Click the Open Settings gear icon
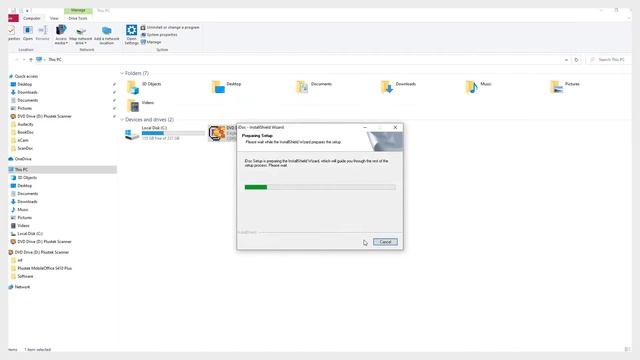The image size is (640, 360). 131,30
